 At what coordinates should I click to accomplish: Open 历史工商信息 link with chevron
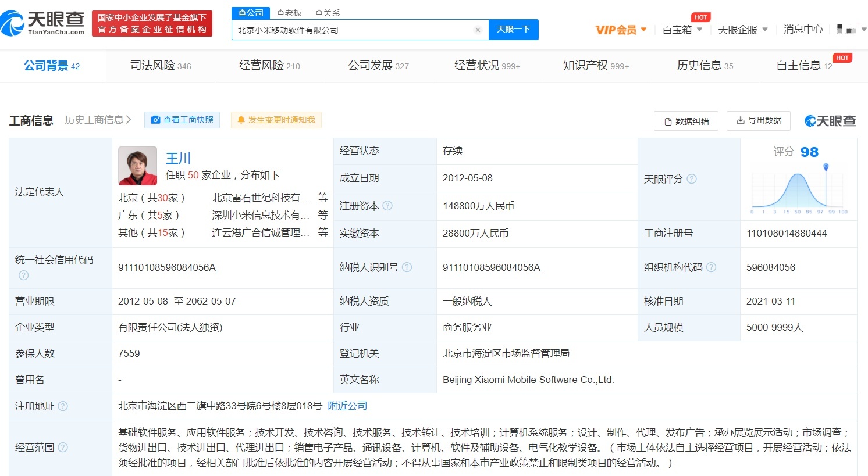click(x=98, y=120)
